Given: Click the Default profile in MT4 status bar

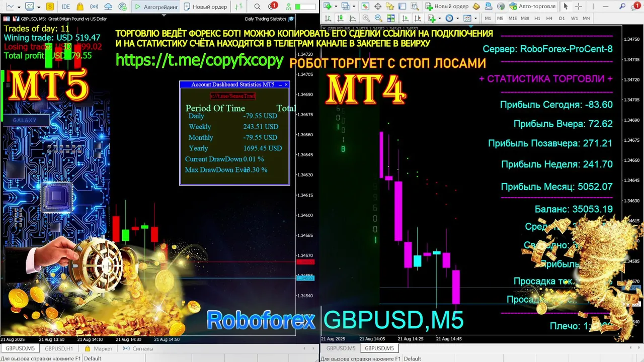Looking at the screenshot, I should point(412,358).
